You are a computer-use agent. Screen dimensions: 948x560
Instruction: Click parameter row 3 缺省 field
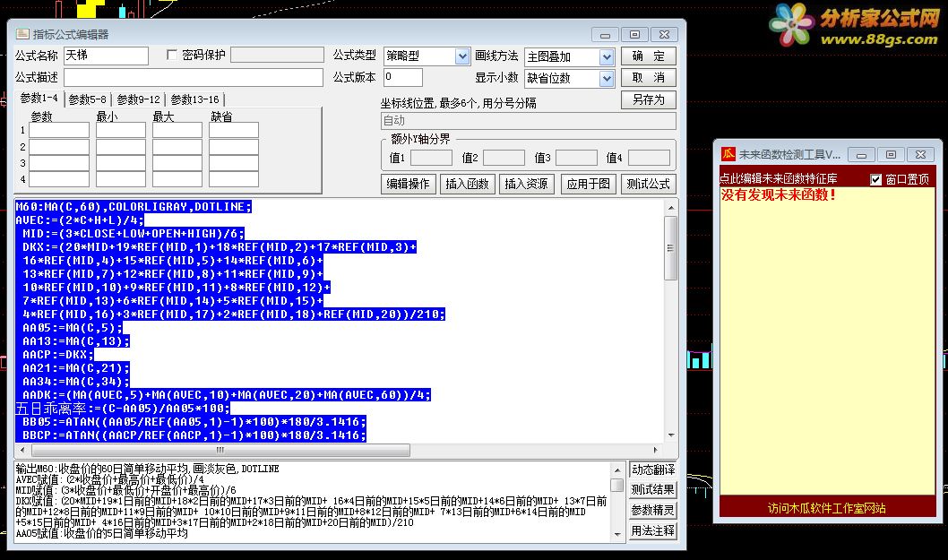click(x=233, y=163)
